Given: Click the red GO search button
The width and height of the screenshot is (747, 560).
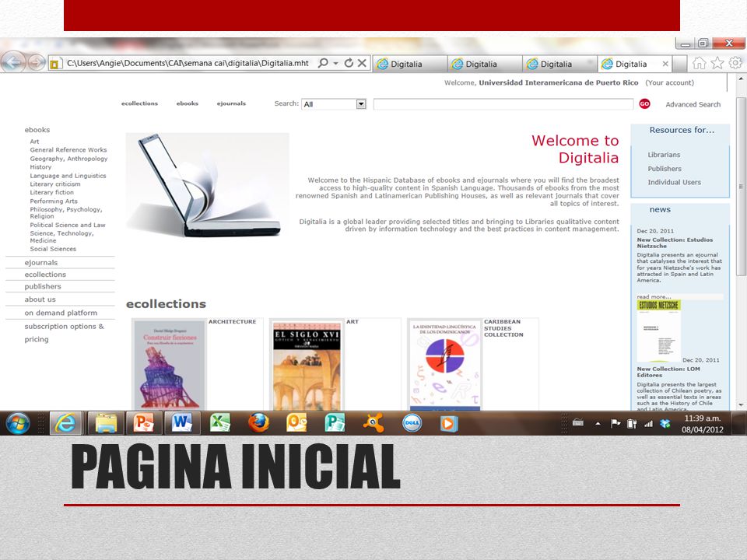Looking at the screenshot, I should 644,103.
